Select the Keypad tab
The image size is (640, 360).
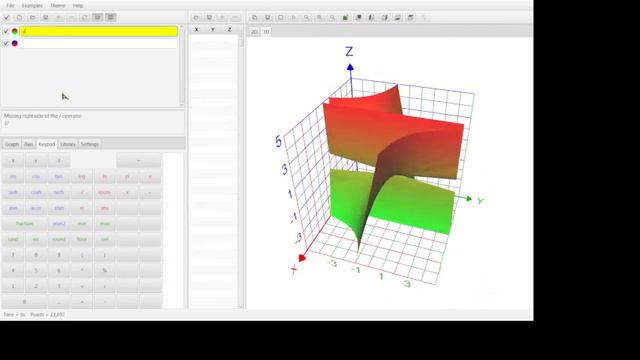click(x=47, y=144)
